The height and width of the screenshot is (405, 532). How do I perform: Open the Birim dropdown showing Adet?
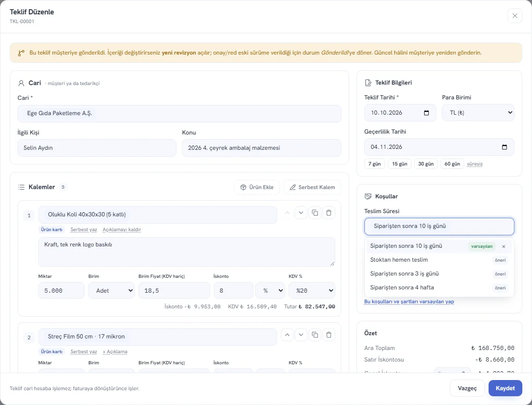(x=112, y=290)
